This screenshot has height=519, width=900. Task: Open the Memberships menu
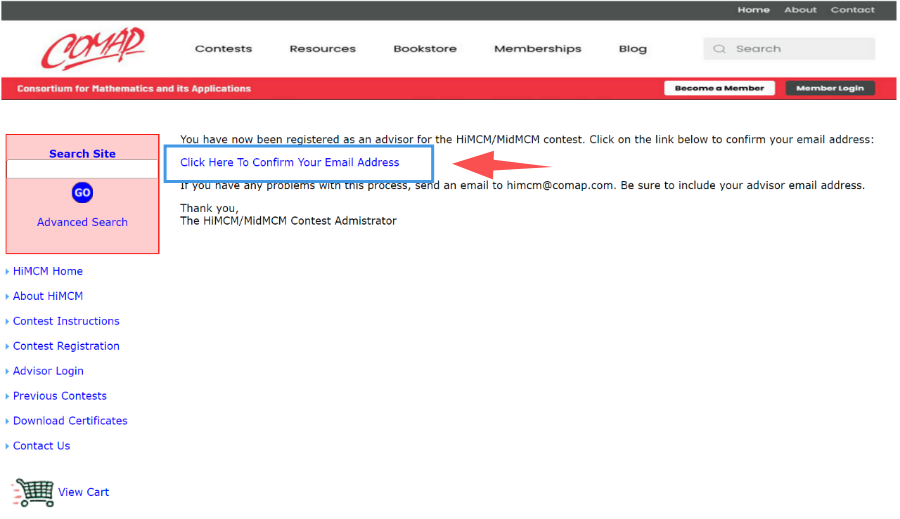537,49
